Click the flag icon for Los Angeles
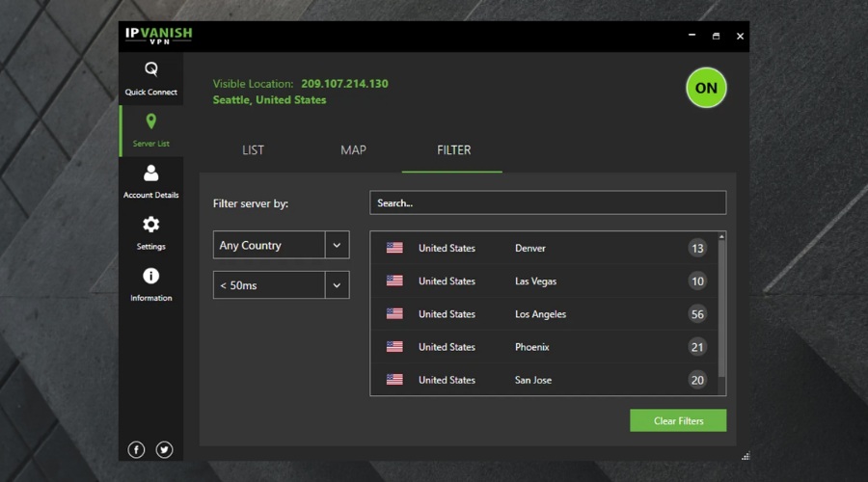The height and width of the screenshot is (482, 868). point(394,313)
